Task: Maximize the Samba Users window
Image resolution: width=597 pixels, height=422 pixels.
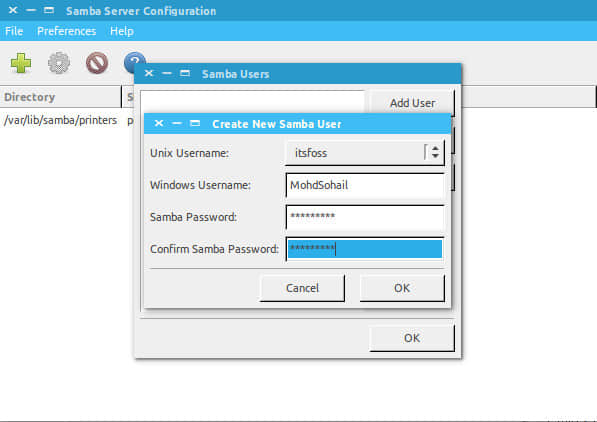Action: 185,73
